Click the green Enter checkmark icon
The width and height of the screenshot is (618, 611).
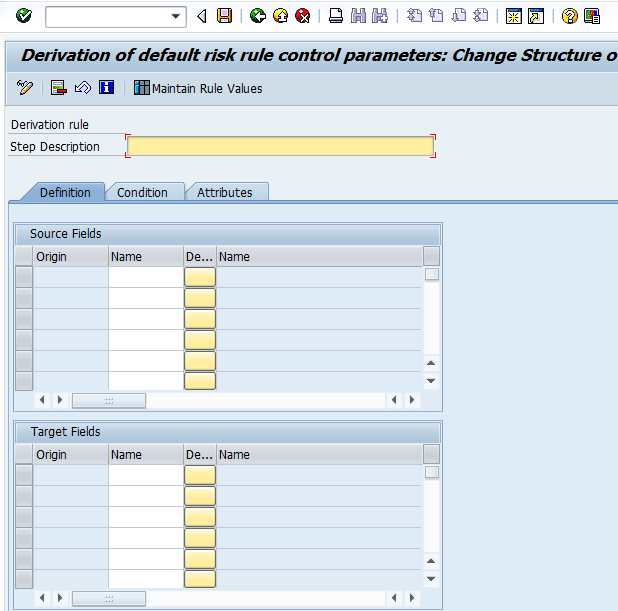(x=24, y=16)
